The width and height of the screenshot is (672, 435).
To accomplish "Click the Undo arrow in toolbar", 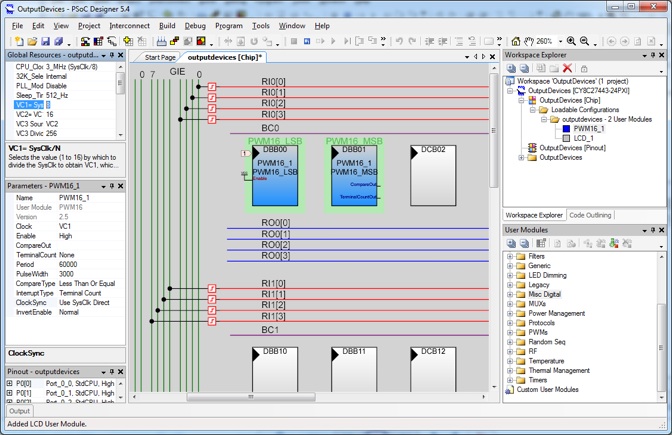I will [399, 41].
